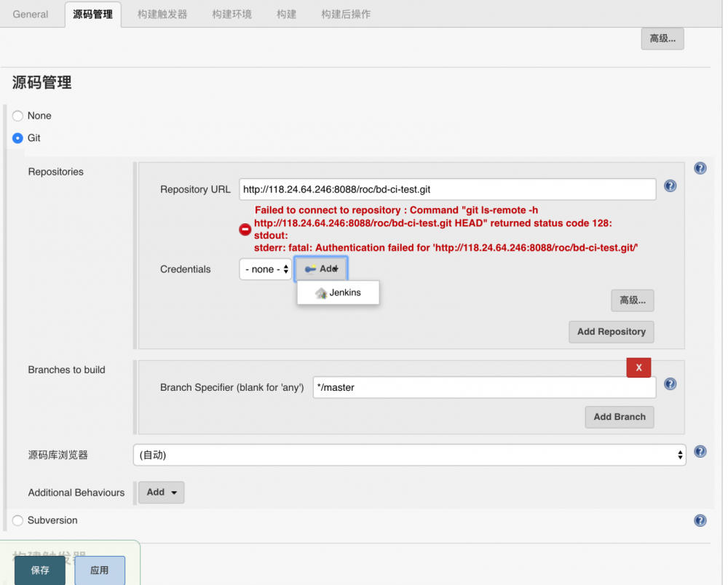
Task: Select the None source code management option
Action: 16,116
